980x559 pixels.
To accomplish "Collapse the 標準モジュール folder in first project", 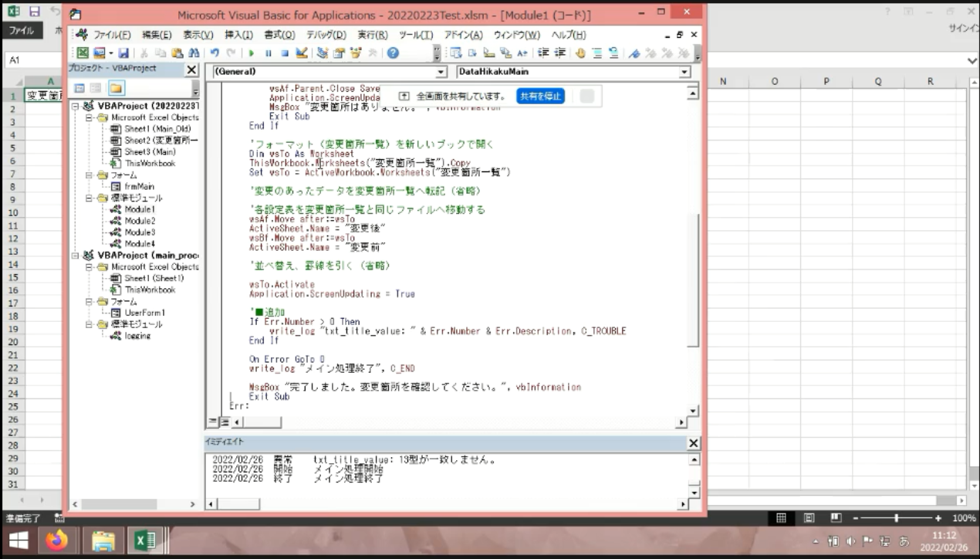I will pyautogui.click(x=90, y=198).
